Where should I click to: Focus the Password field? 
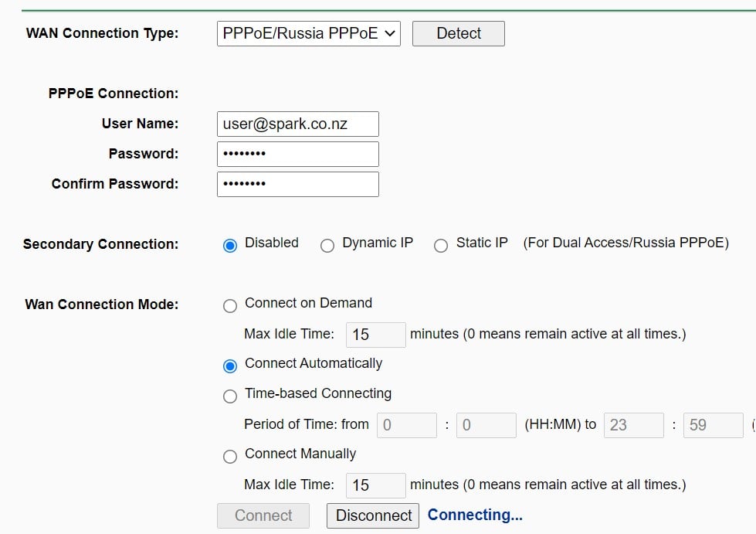pos(297,154)
